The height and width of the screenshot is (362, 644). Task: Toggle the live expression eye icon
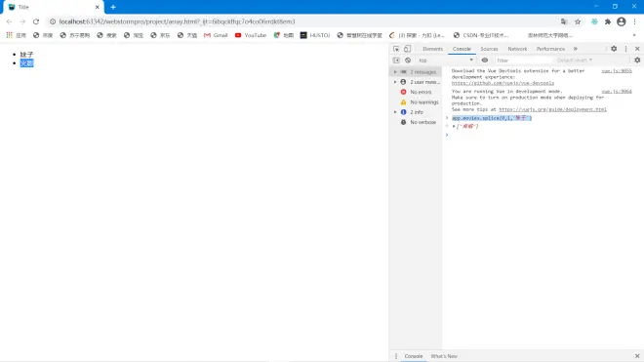[485, 60]
